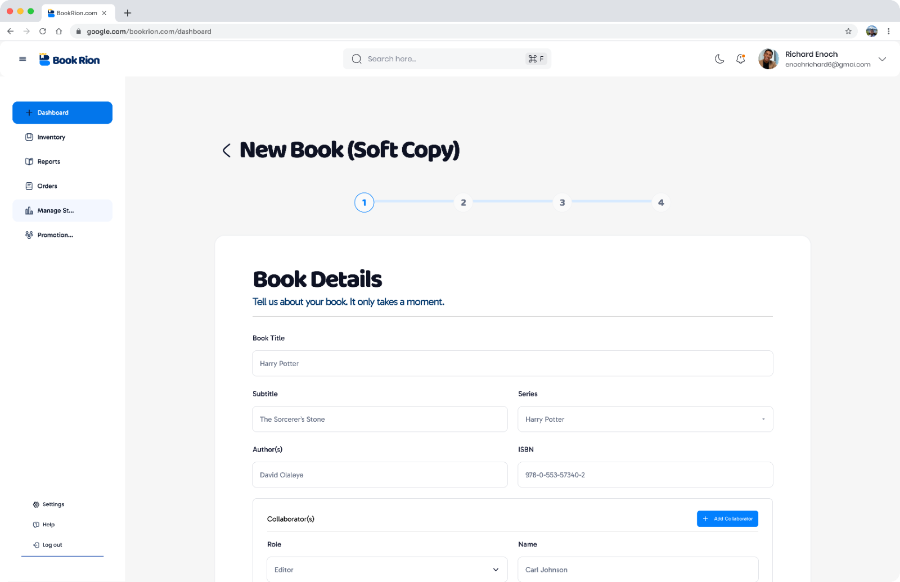Click the Add Collaborator button
The height and width of the screenshot is (582, 900).
(x=727, y=519)
